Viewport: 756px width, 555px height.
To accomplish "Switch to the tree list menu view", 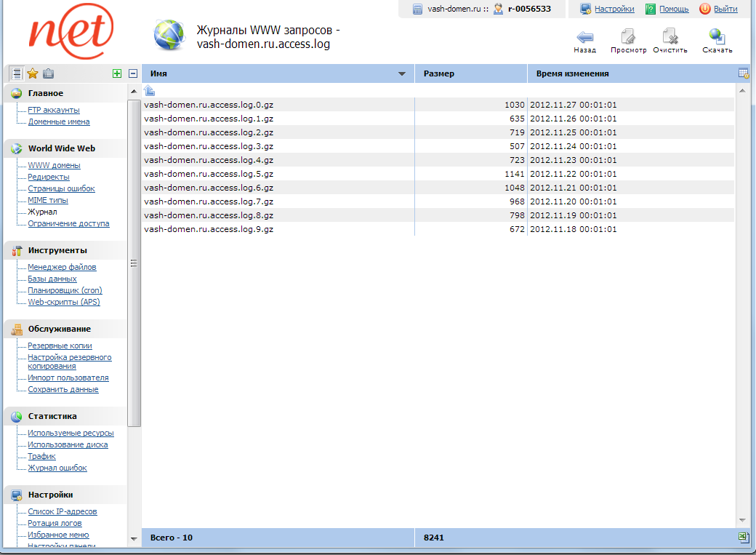I will click(x=16, y=73).
